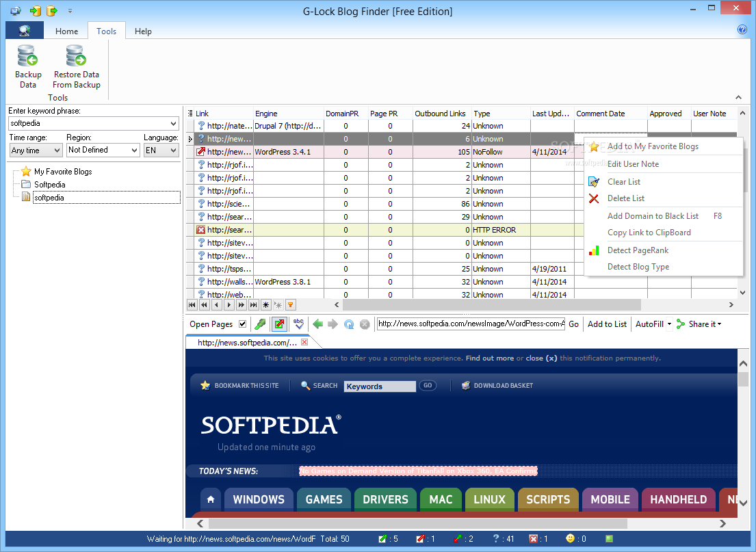Viewport: 756px width, 552px height.
Task: Close the news.softpedia.com browser tab
Action: point(304,342)
